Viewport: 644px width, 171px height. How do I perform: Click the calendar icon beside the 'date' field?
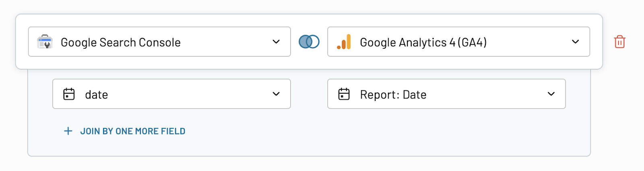(x=69, y=94)
